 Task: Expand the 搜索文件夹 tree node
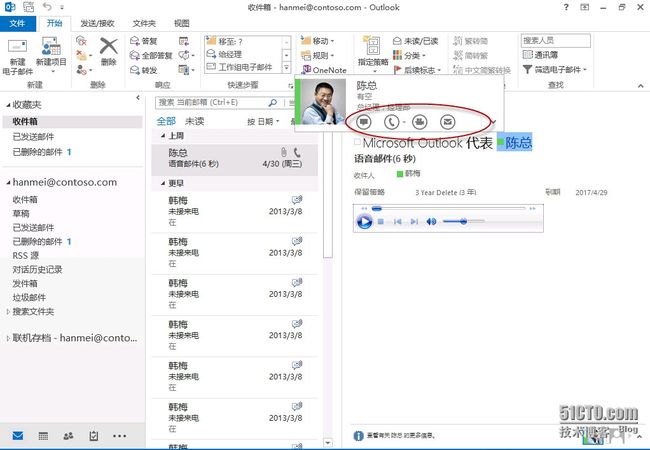pyautogui.click(x=8, y=312)
